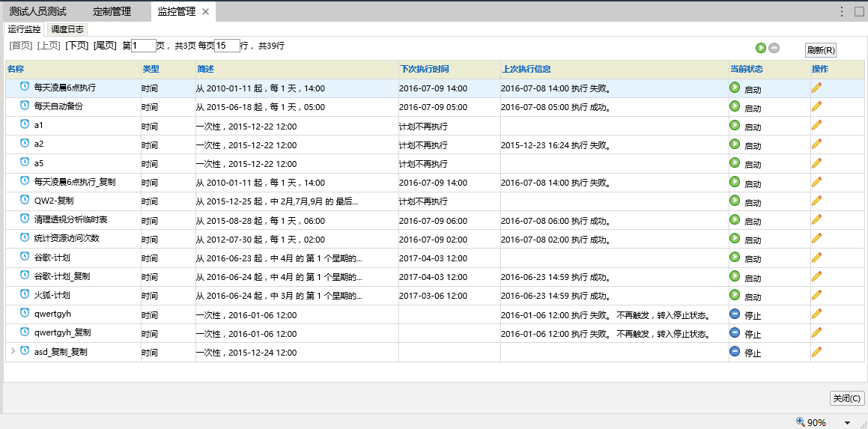Click pencil icon in qwertgyh row
868x429 pixels.
pyautogui.click(x=816, y=313)
